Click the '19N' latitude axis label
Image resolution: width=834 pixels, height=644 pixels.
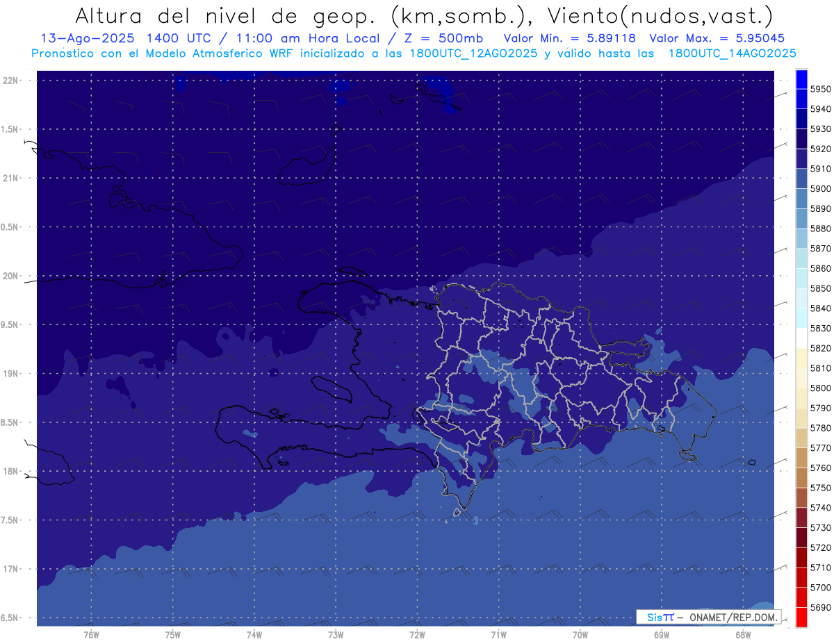tap(11, 373)
